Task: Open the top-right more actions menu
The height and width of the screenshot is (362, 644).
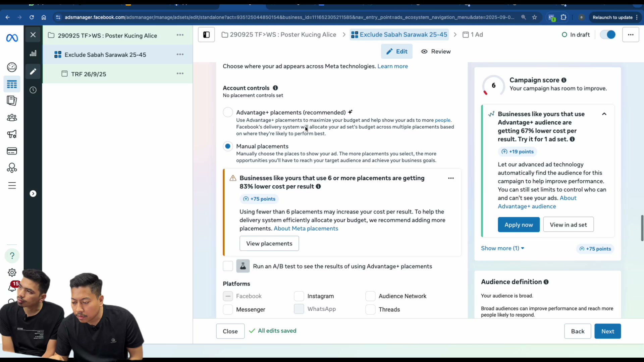Action: tap(631, 35)
